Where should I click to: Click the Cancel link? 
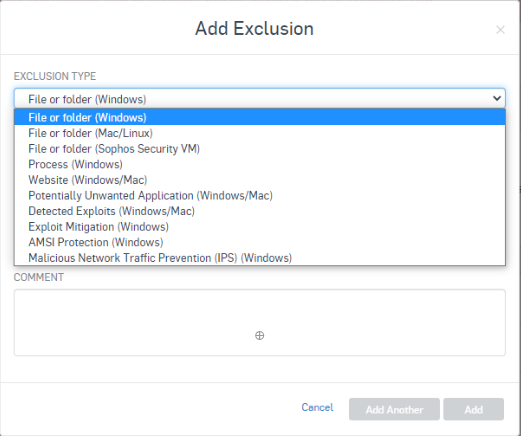point(317,407)
